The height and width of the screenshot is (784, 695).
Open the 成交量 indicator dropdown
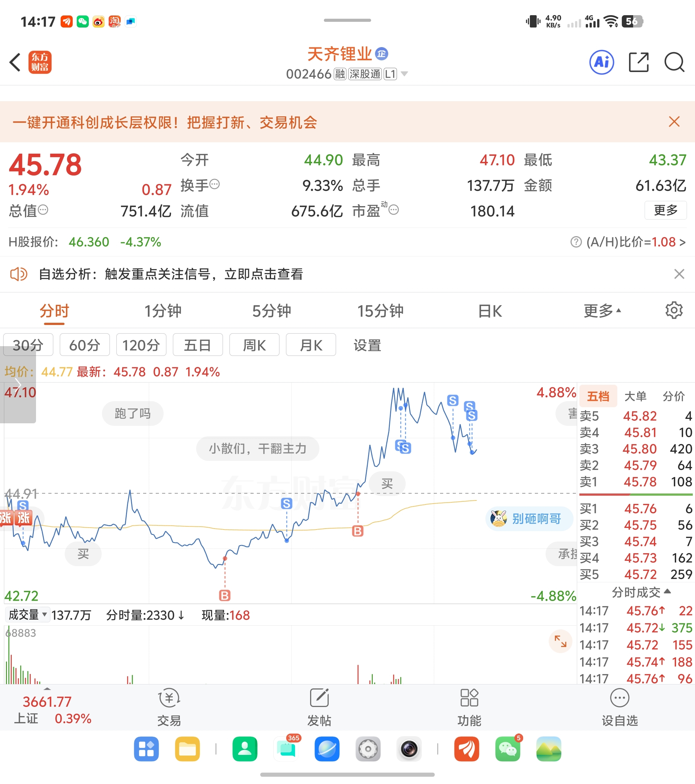(x=27, y=615)
